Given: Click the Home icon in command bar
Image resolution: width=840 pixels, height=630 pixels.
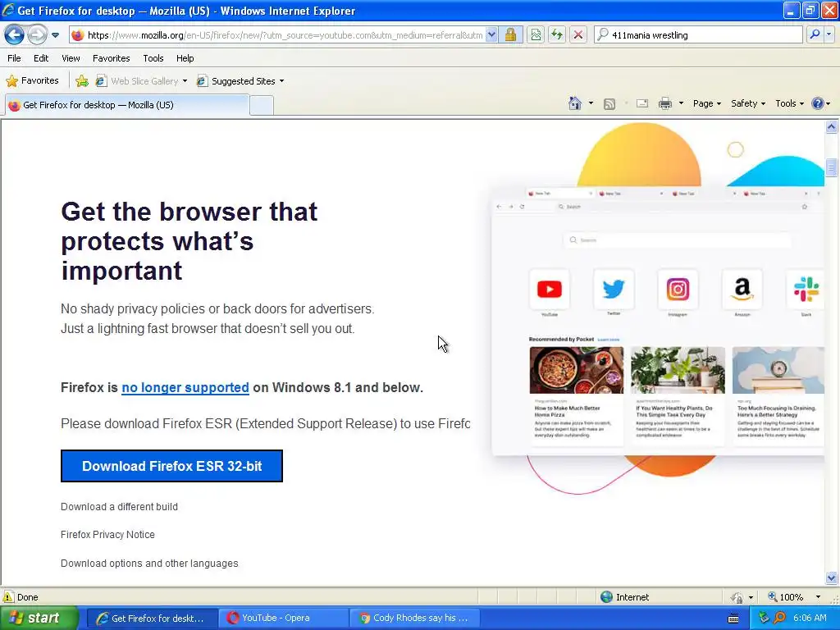Looking at the screenshot, I should click(x=575, y=103).
